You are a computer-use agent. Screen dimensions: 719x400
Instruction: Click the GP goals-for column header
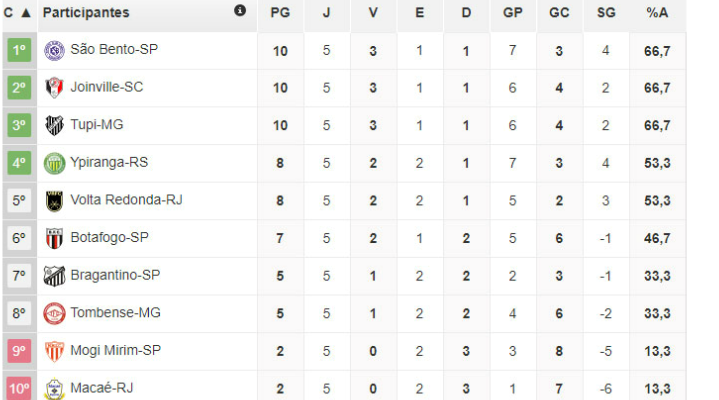click(513, 13)
